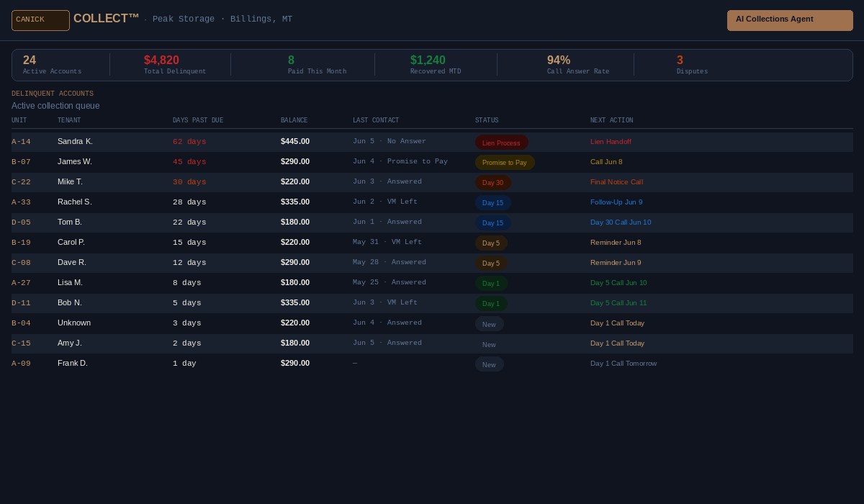Click New badge in Frank D. row
The height and width of the screenshot is (504, 864).
(x=490, y=364)
